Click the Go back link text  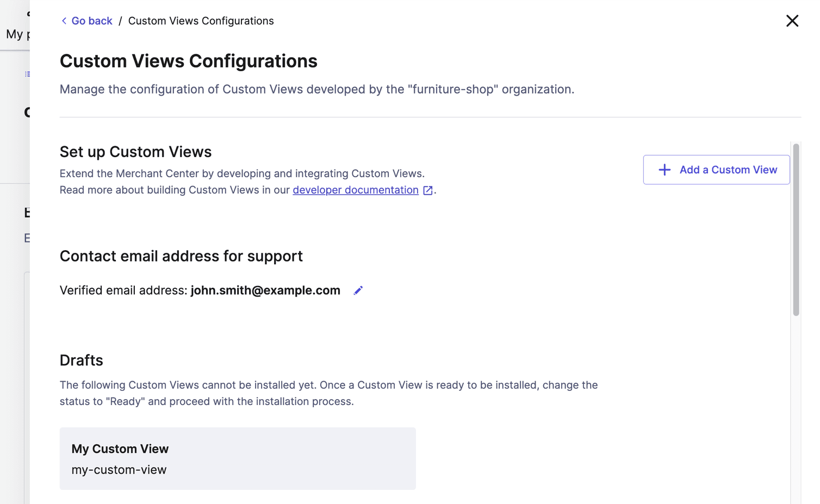pos(92,21)
